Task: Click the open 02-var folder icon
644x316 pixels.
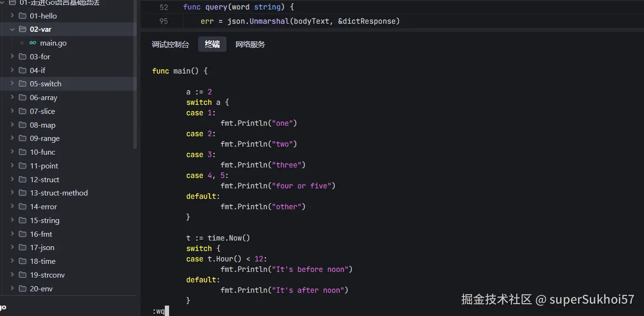Action: point(22,29)
